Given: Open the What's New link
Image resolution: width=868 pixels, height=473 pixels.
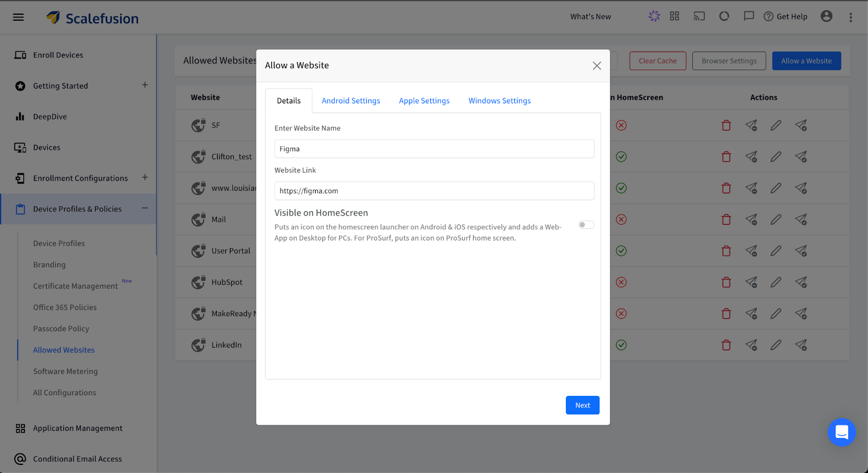Looking at the screenshot, I should 590,17.
